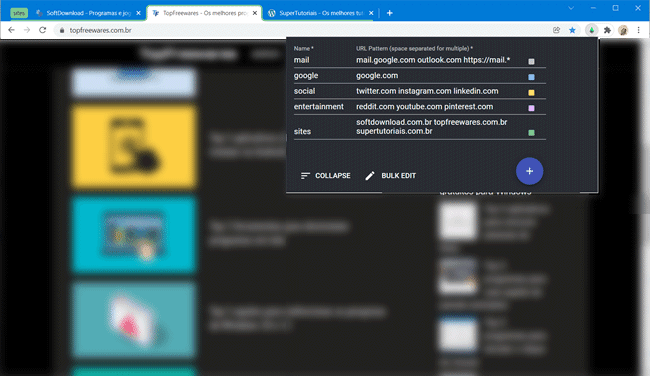Screen dimensions: 650x376
Task: Reload the current page
Action: coord(42,30)
